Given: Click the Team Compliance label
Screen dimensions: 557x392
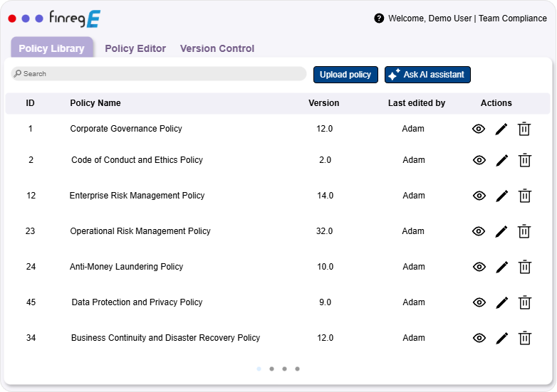Looking at the screenshot, I should coord(513,18).
